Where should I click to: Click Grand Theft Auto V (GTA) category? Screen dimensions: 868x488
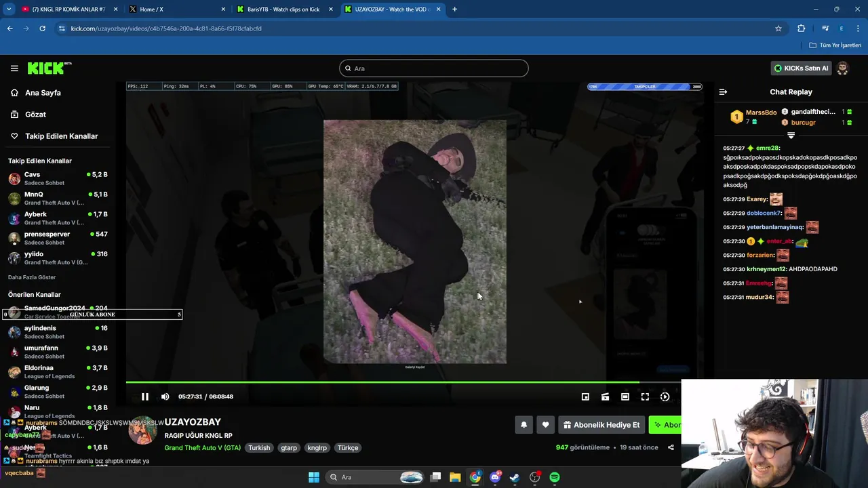(x=202, y=448)
